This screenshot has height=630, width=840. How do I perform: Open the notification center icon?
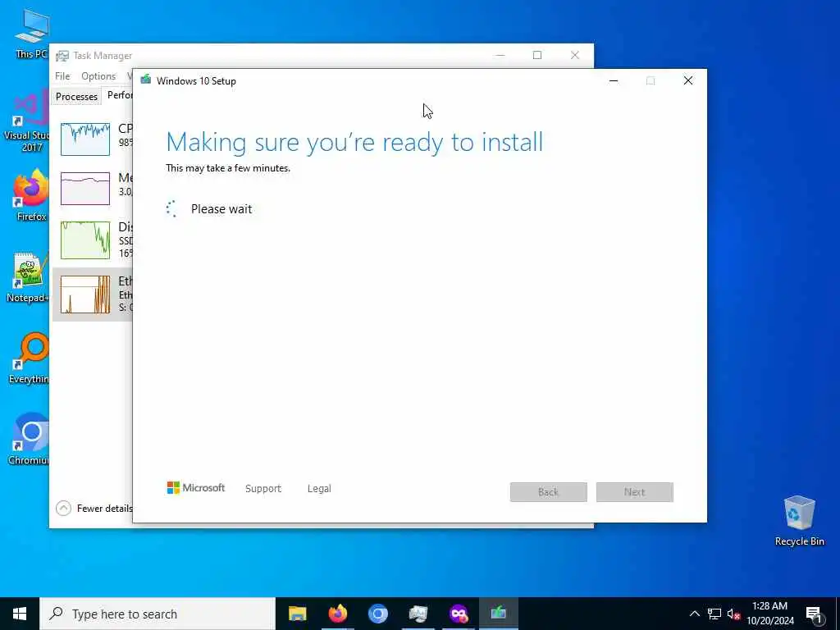(814, 614)
